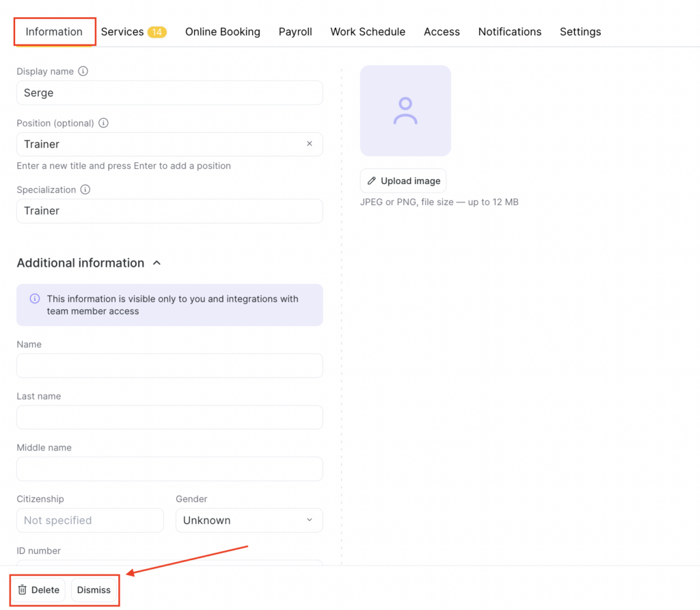Click the info icon beside Specialization
The width and height of the screenshot is (700, 610).
coord(85,189)
